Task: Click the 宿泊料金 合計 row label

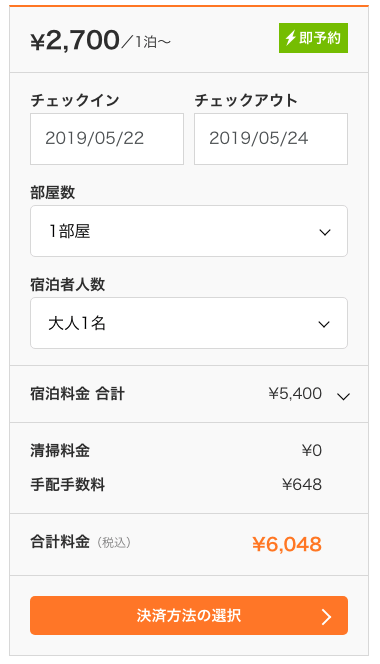Action: [x=77, y=394]
